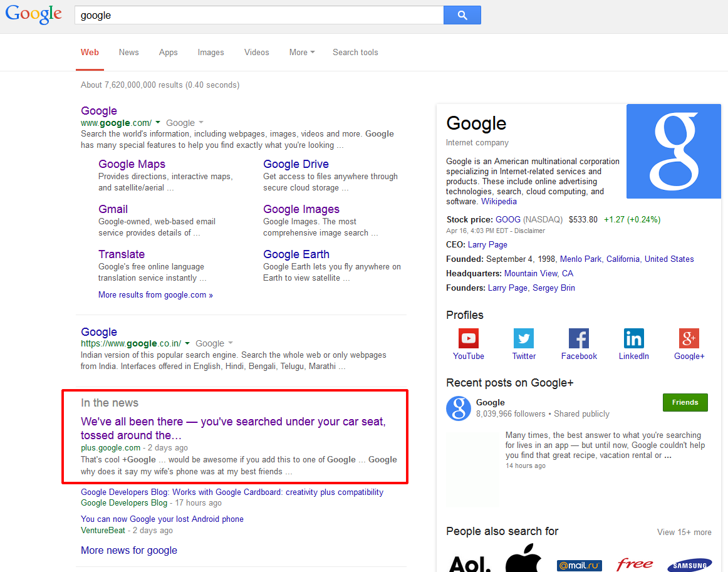Expand the More search menu

coord(302,53)
